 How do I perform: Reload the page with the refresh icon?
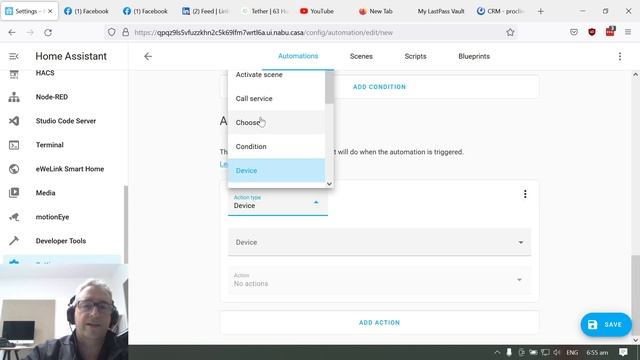[48, 32]
